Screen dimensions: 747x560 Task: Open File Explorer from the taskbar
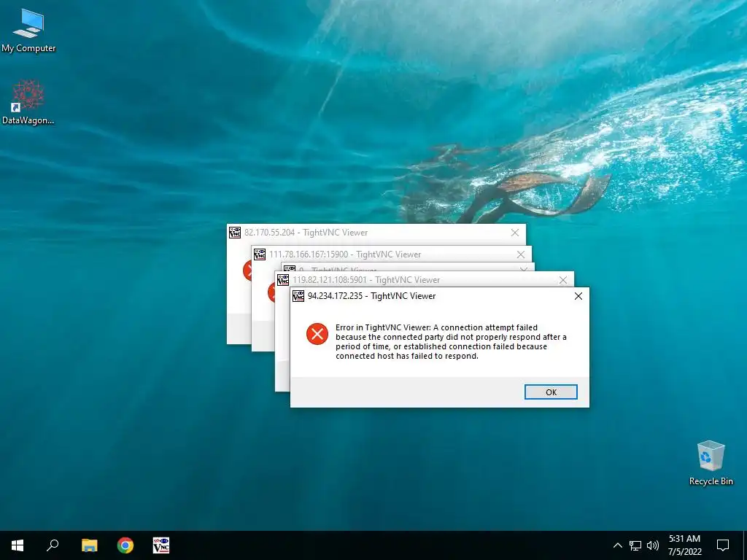89,545
